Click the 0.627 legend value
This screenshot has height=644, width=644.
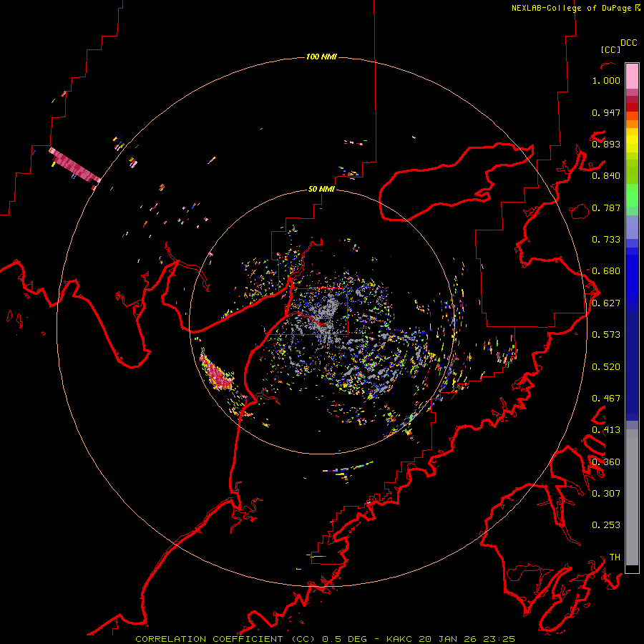click(x=606, y=303)
